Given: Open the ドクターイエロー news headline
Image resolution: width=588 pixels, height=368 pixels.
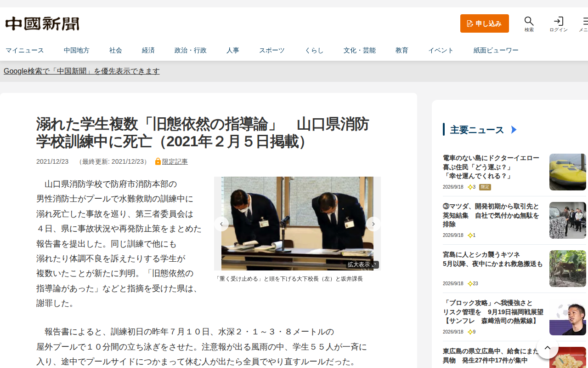Looking at the screenshot, I should point(491,167).
